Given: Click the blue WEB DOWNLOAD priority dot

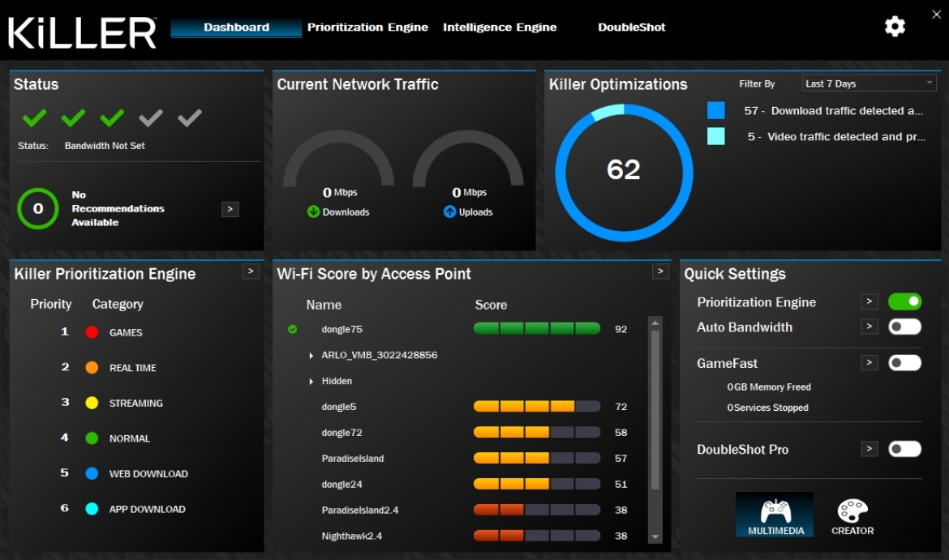Looking at the screenshot, I should tap(92, 473).
